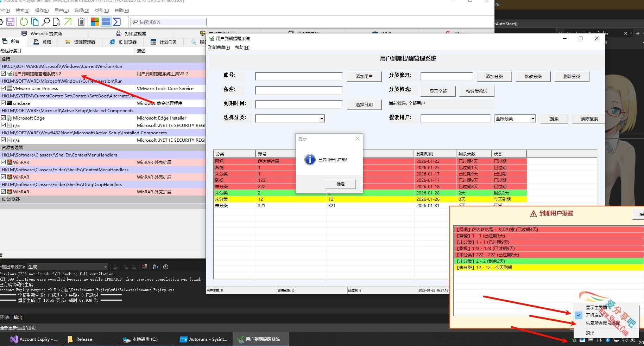Open the 功能菜单(F) menu

(x=219, y=47)
